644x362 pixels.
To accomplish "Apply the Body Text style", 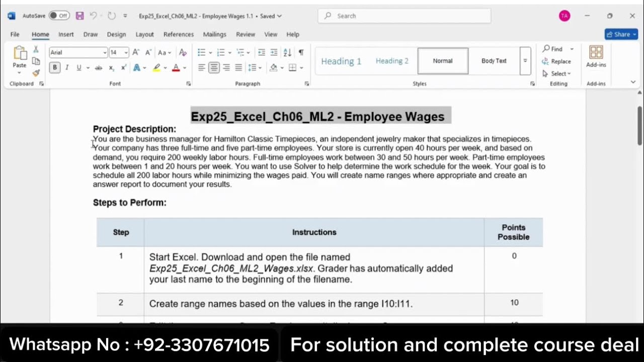I will click(x=494, y=61).
